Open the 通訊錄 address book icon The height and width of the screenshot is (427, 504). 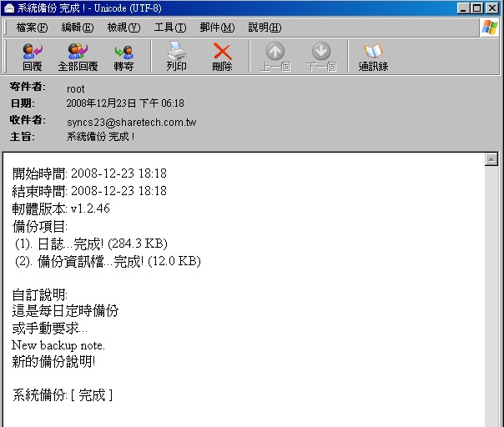[373, 56]
